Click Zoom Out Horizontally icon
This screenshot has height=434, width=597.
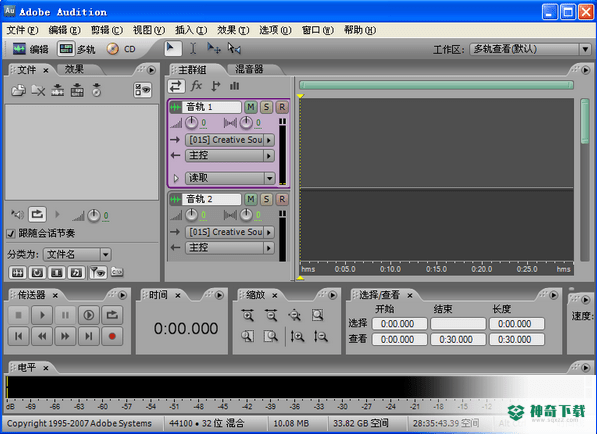click(271, 315)
